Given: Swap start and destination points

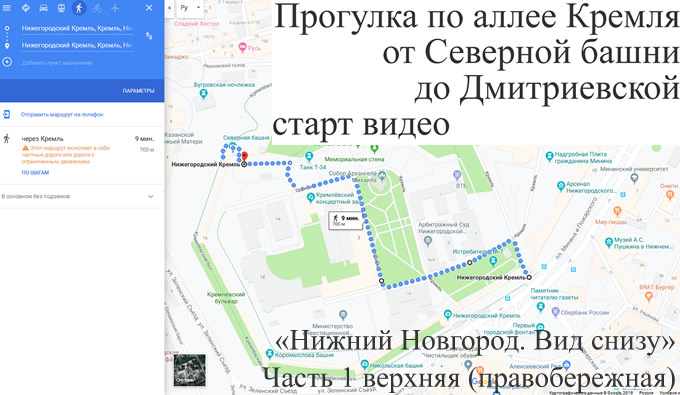Looking at the screenshot, I should coord(149,36).
